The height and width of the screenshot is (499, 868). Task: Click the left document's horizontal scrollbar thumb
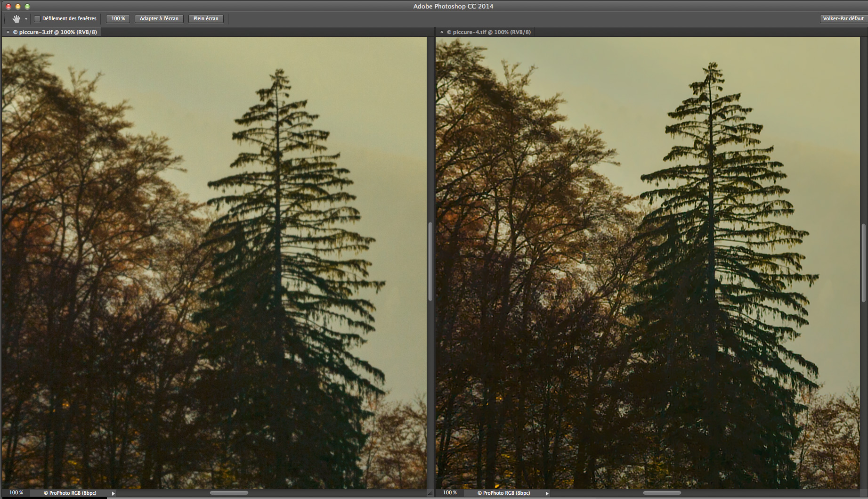coord(229,493)
